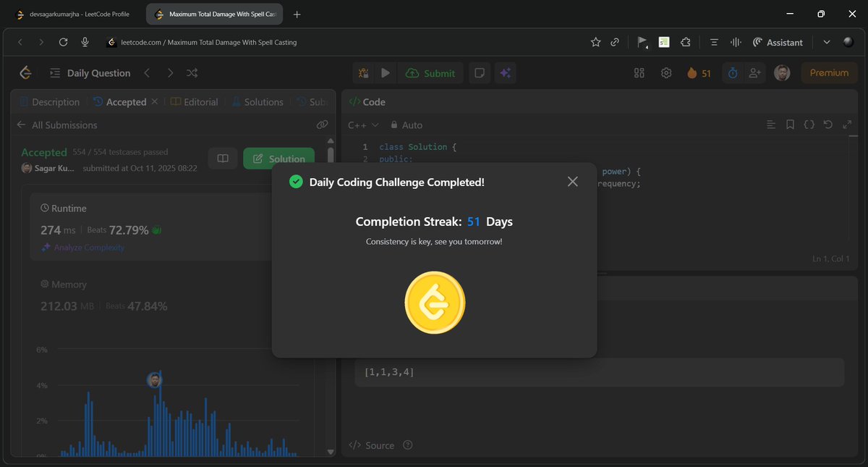This screenshot has width=868, height=467.
Task: Run the code with the play icon
Action: pyautogui.click(x=386, y=73)
